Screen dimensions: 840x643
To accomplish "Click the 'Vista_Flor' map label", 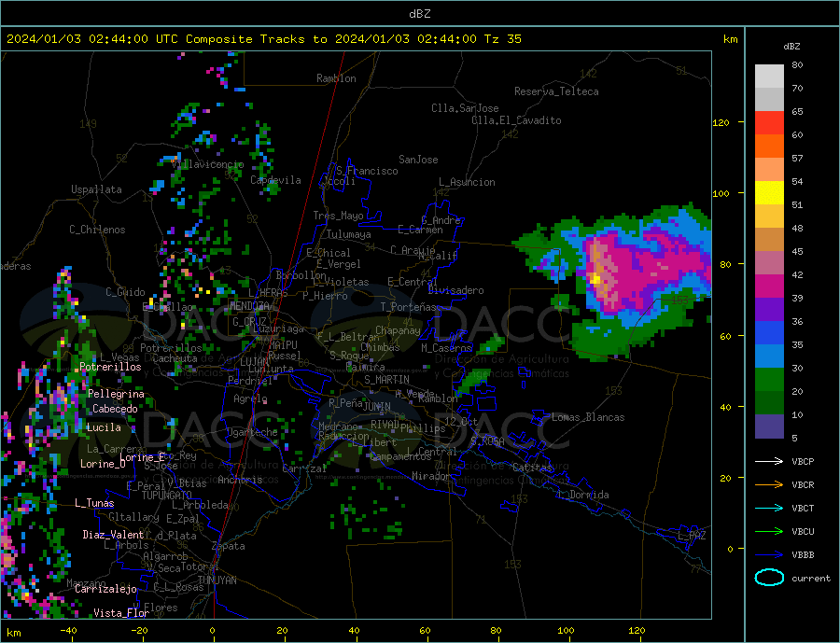I will tap(121, 612).
